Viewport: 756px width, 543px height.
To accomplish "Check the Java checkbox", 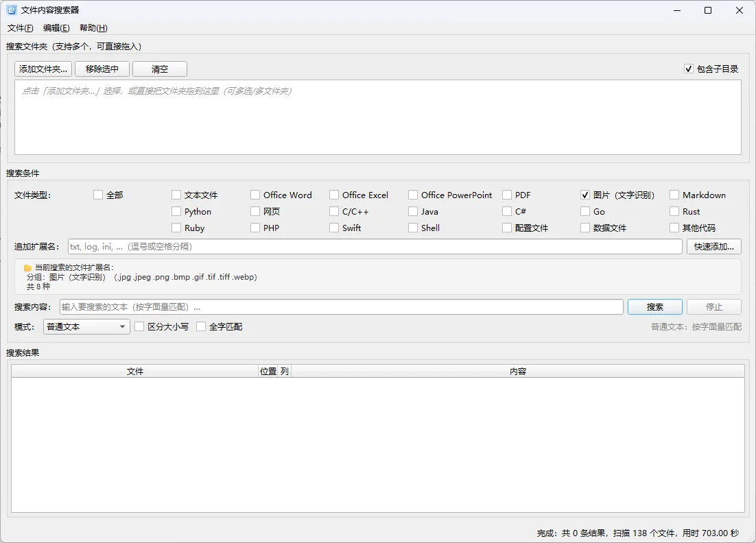I will click(x=413, y=211).
